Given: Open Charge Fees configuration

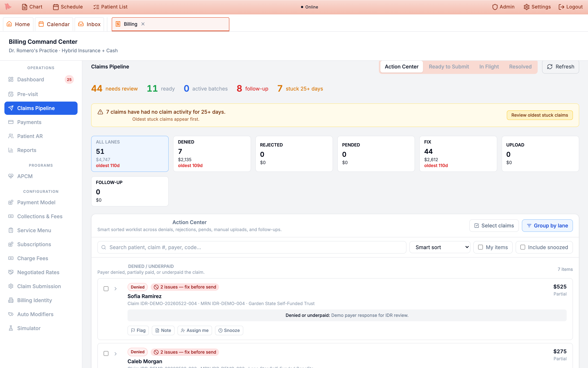Looking at the screenshot, I should tap(41, 258).
